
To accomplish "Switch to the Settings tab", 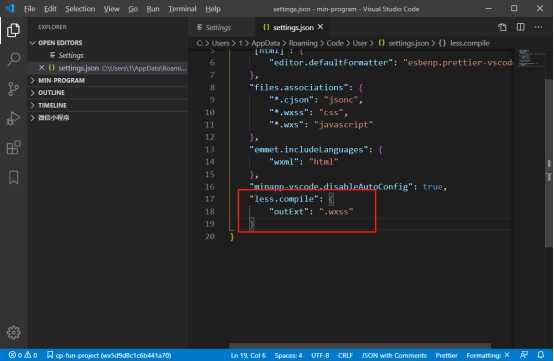I will (222, 27).
